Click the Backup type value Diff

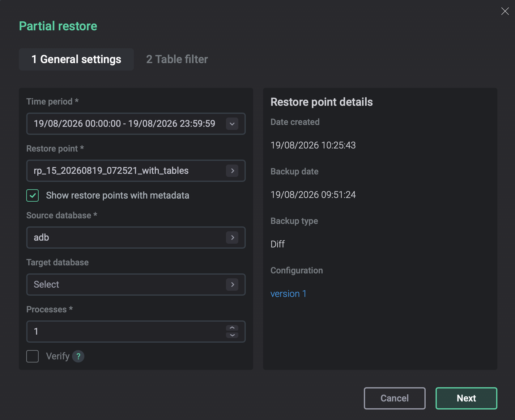coord(278,244)
